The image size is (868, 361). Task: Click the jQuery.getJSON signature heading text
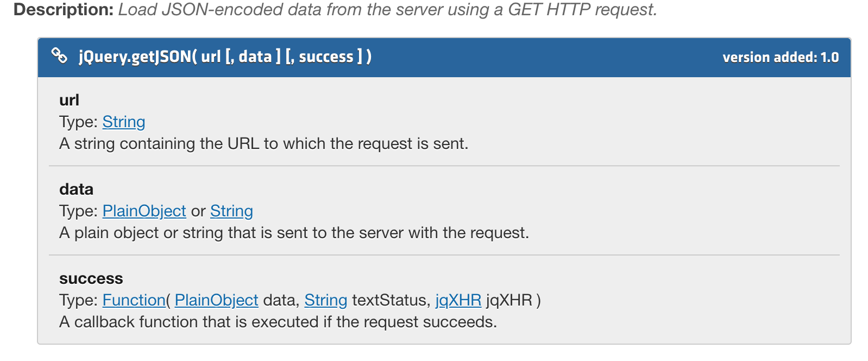pyautogui.click(x=225, y=57)
